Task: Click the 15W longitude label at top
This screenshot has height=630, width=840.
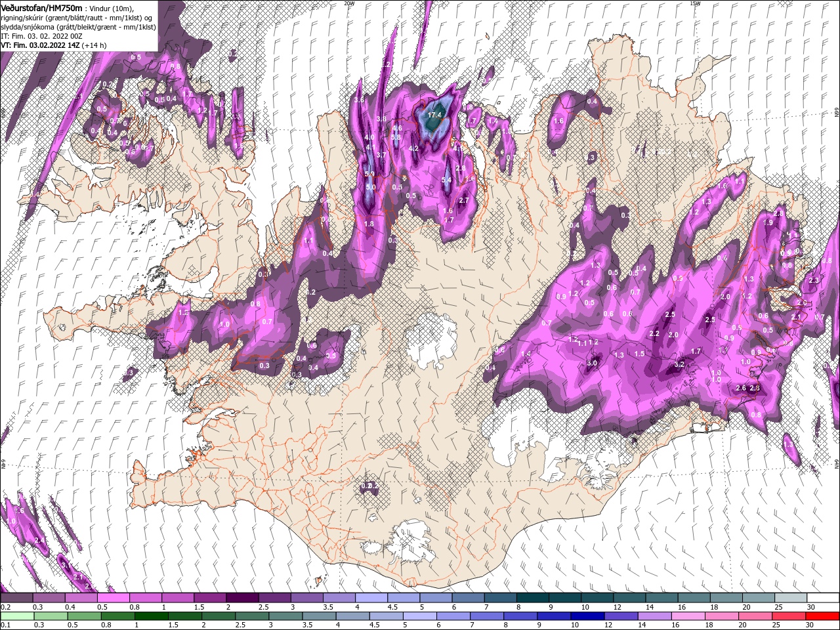Action: 694,3
